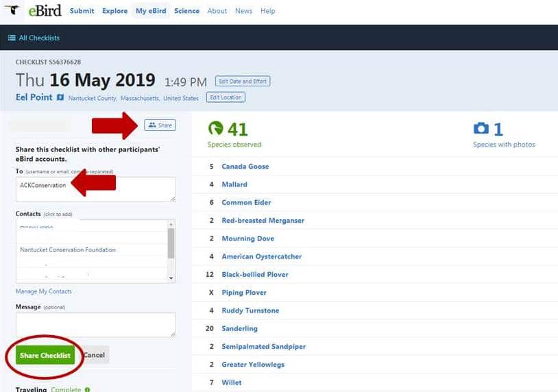Image resolution: width=558 pixels, height=392 pixels.
Task: Open Mourning Dove species link
Action: tap(248, 238)
